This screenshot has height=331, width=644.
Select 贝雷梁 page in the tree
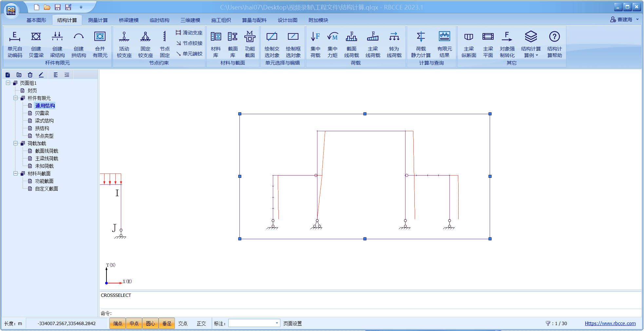(x=42, y=113)
